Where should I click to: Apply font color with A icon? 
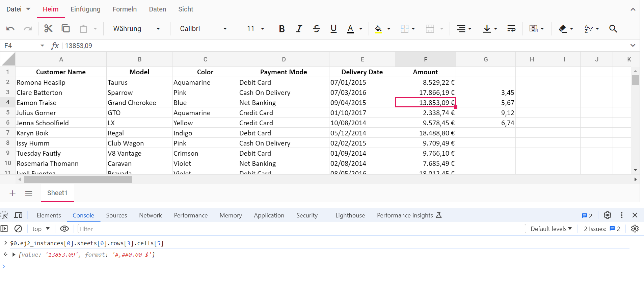click(x=350, y=29)
